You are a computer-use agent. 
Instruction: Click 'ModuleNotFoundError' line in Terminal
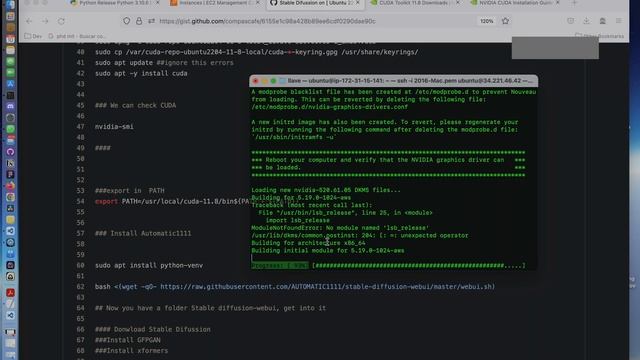coord(340,228)
